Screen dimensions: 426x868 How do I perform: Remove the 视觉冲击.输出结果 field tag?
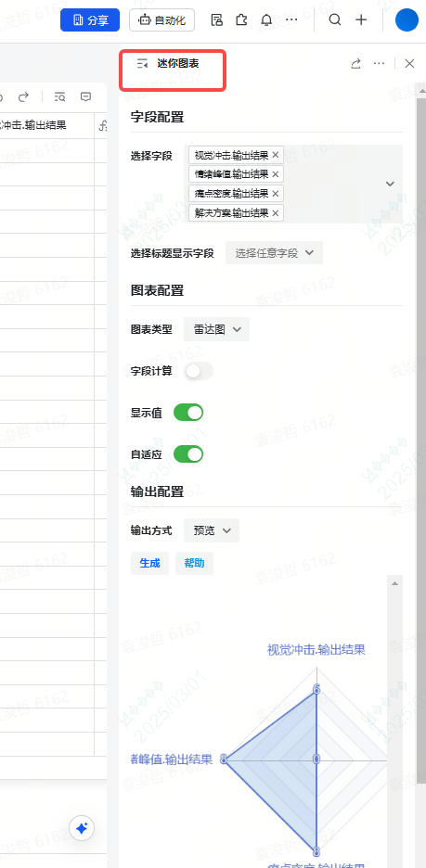[276, 155]
